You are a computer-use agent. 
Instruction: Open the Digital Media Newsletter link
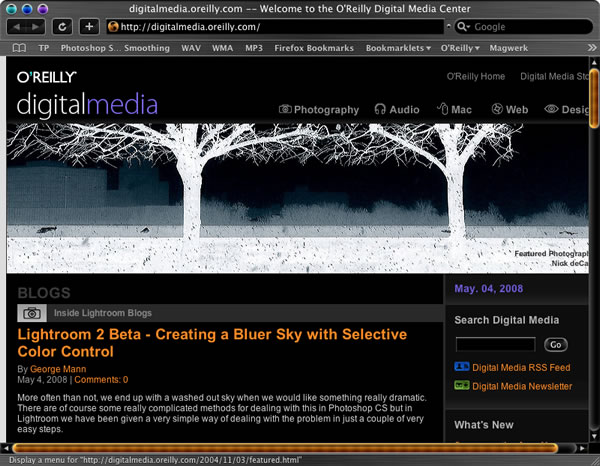click(x=522, y=386)
